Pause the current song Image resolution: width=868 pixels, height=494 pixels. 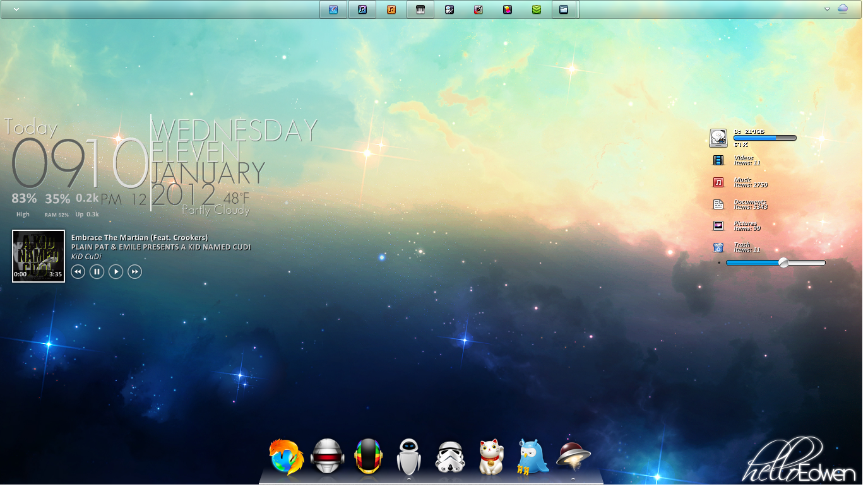[x=97, y=271]
